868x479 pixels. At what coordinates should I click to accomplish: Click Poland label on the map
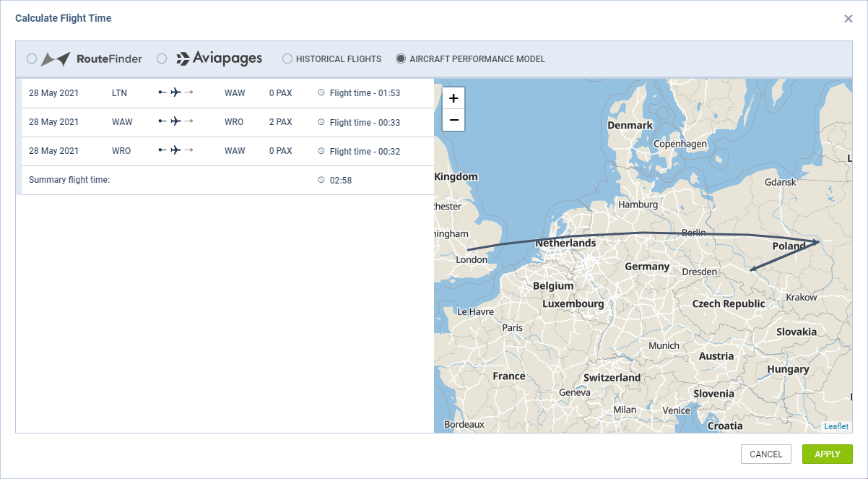(x=789, y=246)
